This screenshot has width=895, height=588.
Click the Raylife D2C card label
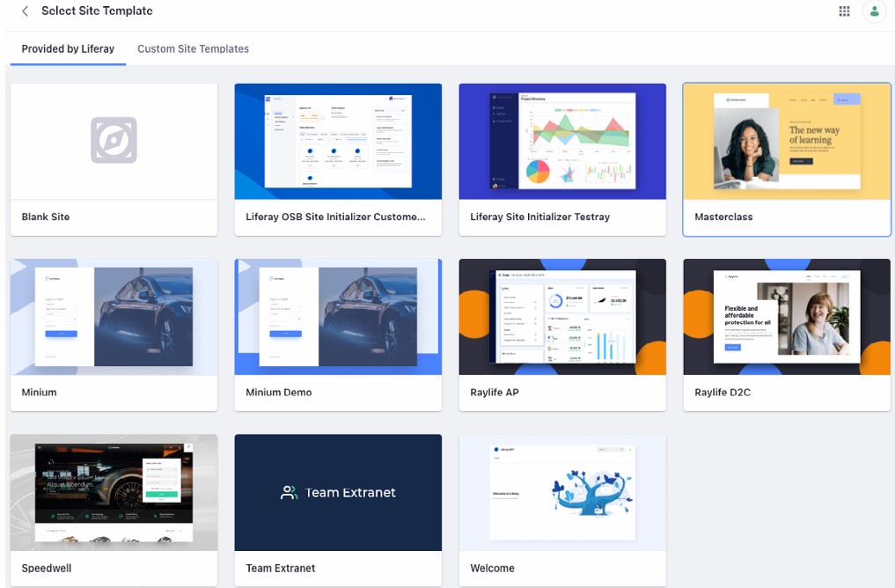723,393
